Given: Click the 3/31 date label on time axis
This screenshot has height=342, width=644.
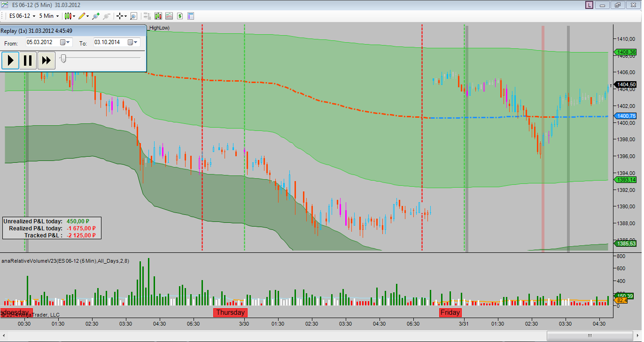Looking at the screenshot, I should click(464, 324).
